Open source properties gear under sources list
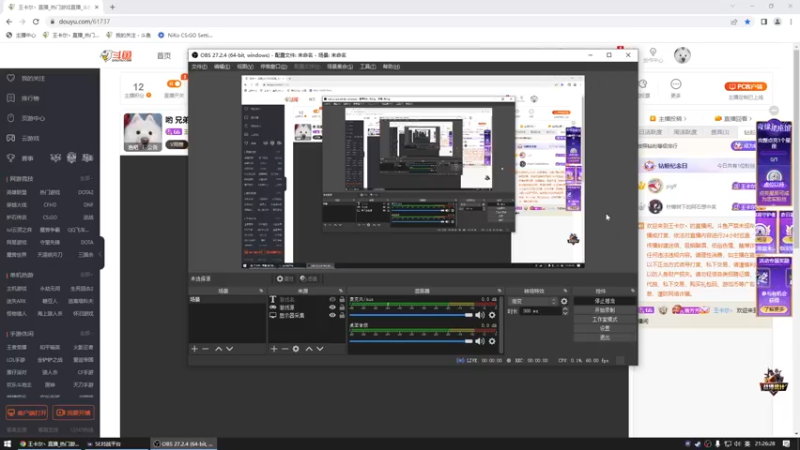 pyautogui.click(x=296, y=349)
